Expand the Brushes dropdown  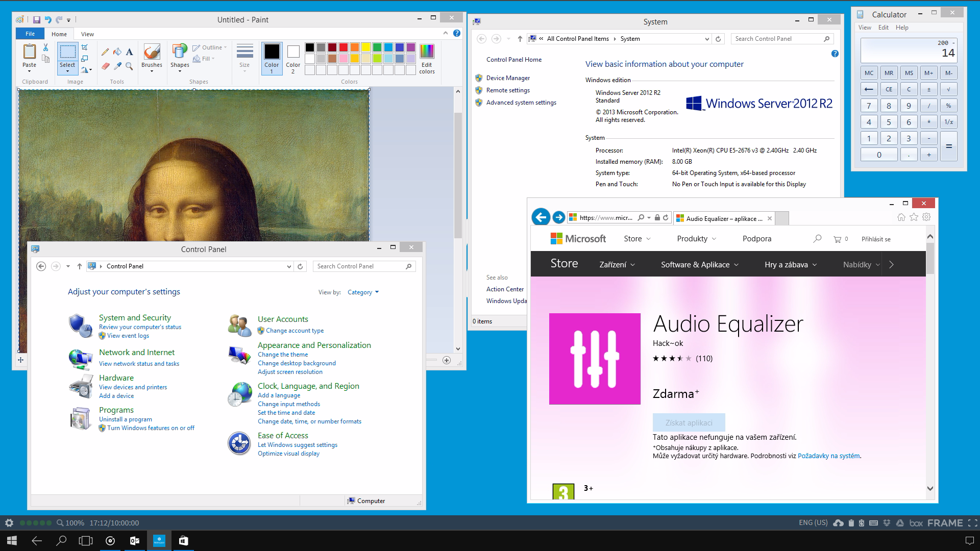click(152, 70)
